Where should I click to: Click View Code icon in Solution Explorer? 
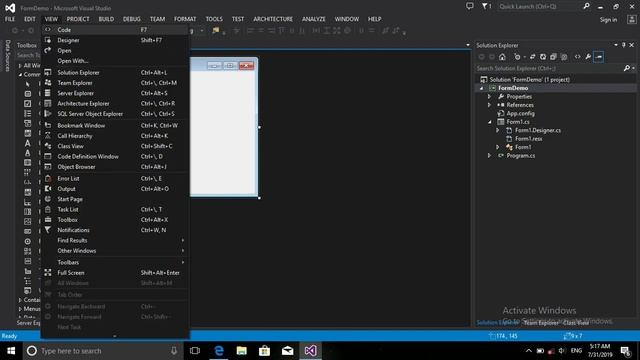[x=578, y=57]
